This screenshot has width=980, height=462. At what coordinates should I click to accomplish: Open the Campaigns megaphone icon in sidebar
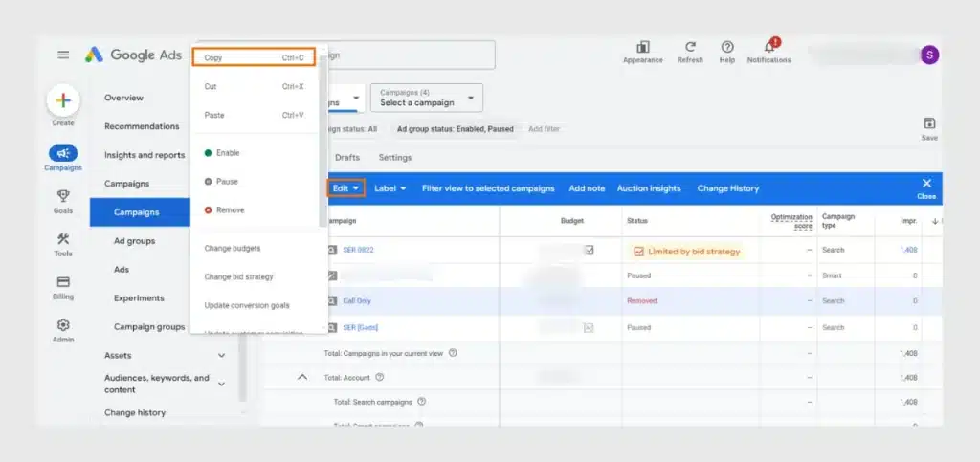point(63,154)
